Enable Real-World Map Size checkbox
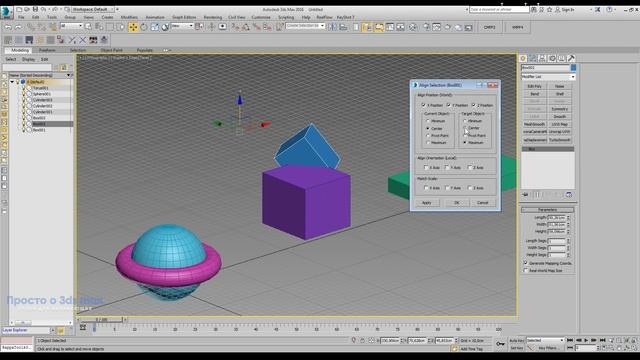The width and height of the screenshot is (640, 360). coord(526,270)
